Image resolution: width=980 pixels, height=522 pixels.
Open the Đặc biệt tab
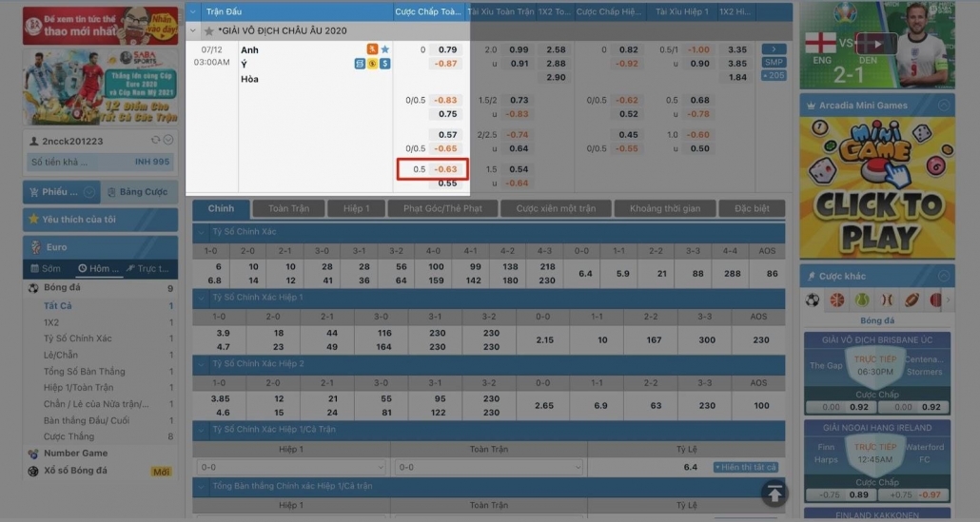pyautogui.click(x=752, y=208)
